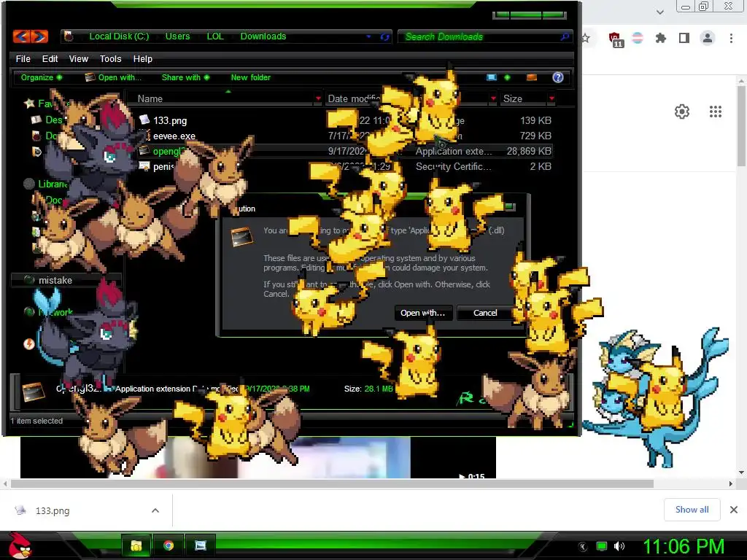Click Show all downloads

click(692, 510)
